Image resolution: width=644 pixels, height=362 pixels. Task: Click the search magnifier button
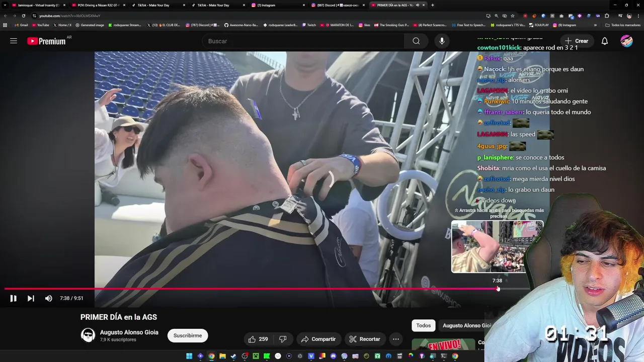point(416,41)
